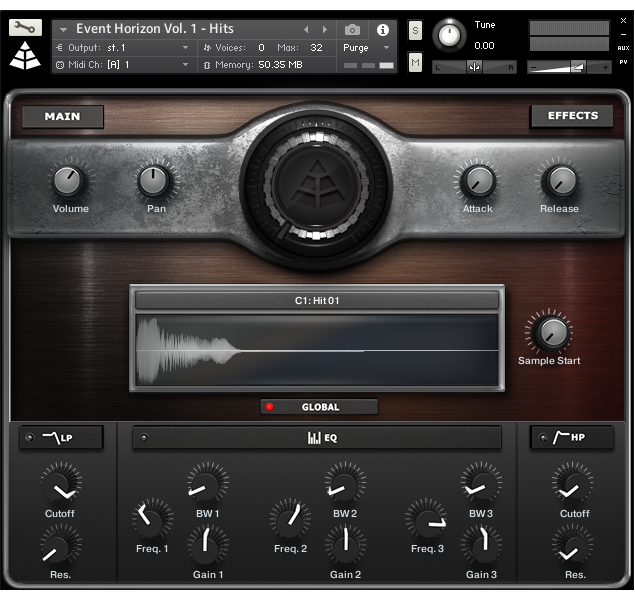
Task: Click the Tune knob
Action: coord(449,36)
